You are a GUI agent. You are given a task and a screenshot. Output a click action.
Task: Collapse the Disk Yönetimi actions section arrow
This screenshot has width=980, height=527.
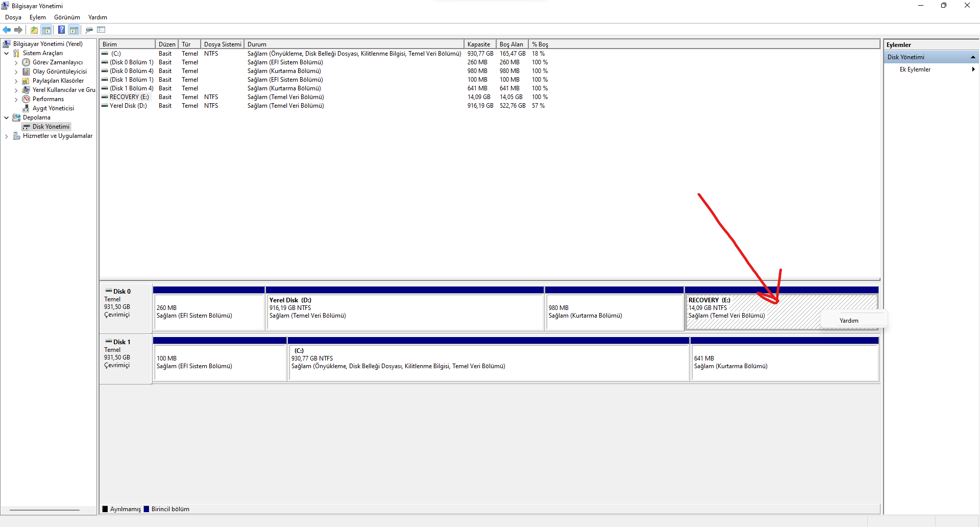pyautogui.click(x=973, y=57)
